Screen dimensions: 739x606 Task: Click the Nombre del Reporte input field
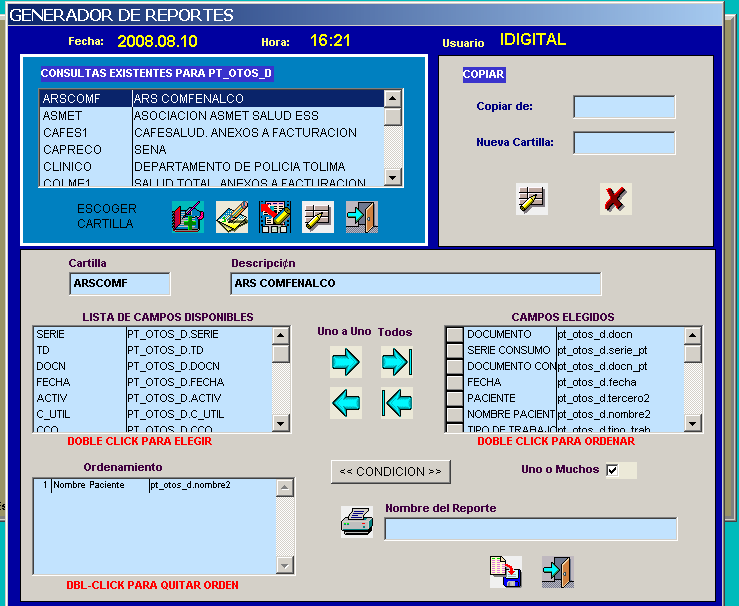coord(531,529)
